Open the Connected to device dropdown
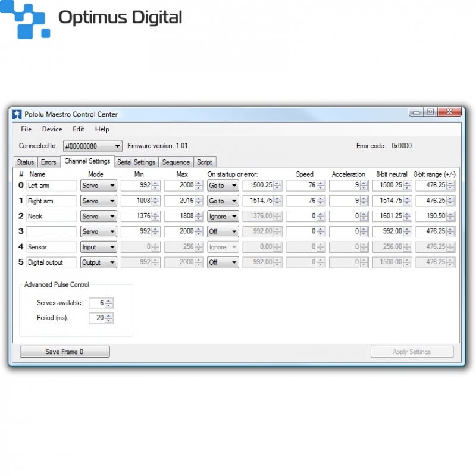Image resolution: width=476 pixels, height=476 pixels. [93, 146]
